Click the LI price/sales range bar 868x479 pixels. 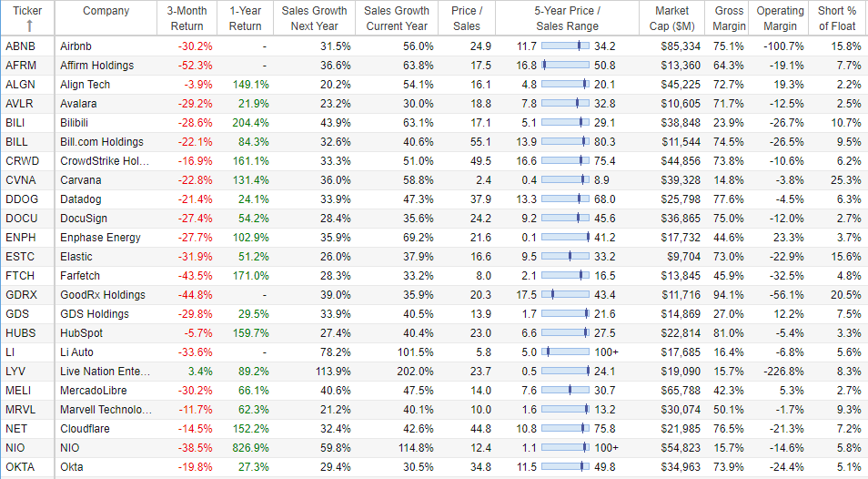565,352
